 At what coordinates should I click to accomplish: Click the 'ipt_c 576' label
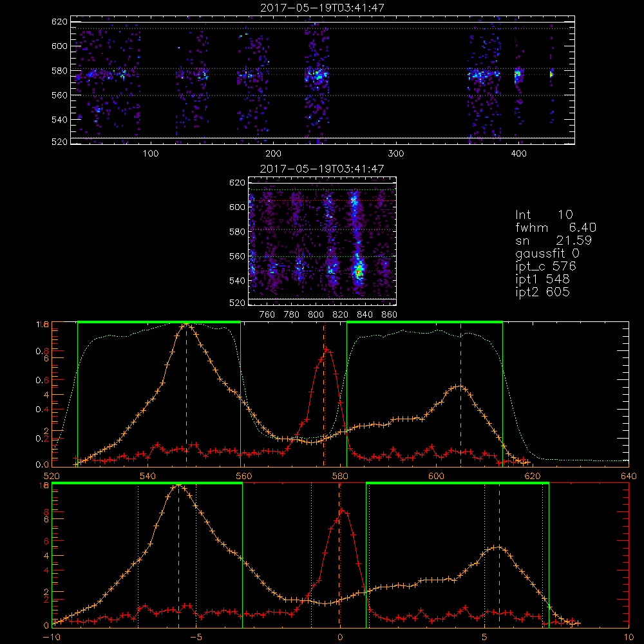tap(546, 266)
